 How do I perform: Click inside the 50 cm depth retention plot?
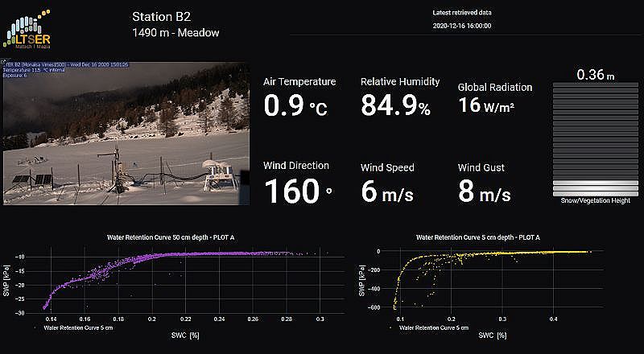point(185,280)
